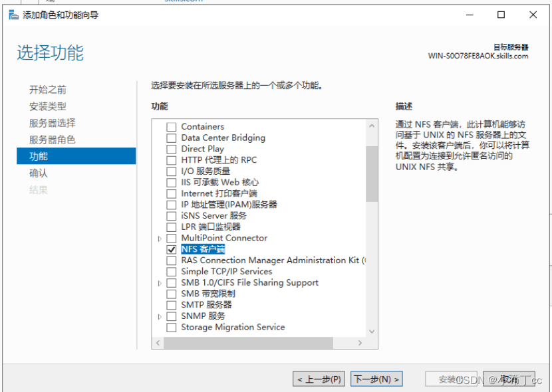Expand SMB 1.0/CIFS File Sharing Support node
The image size is (552, 392).
(x=160, y=283)
